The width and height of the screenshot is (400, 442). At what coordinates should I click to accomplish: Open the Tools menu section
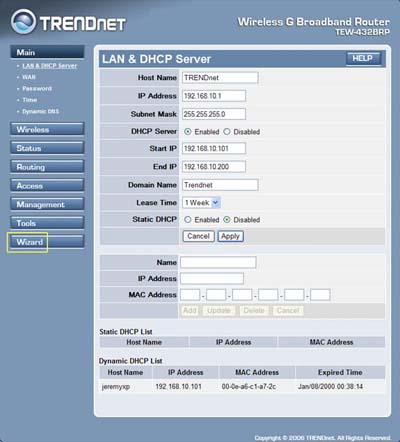[x=47, y=223]
